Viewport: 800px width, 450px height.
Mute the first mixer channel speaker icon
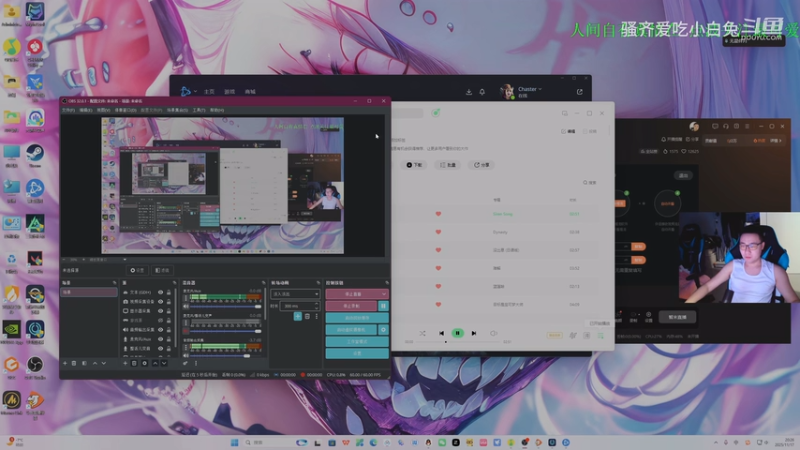186,306
